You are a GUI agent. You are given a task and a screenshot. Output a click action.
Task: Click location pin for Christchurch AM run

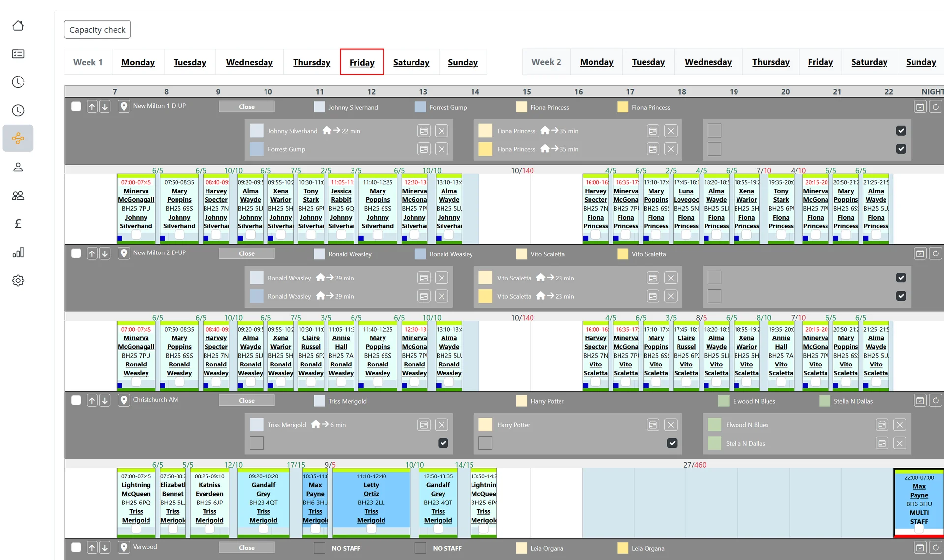(124, 400)
